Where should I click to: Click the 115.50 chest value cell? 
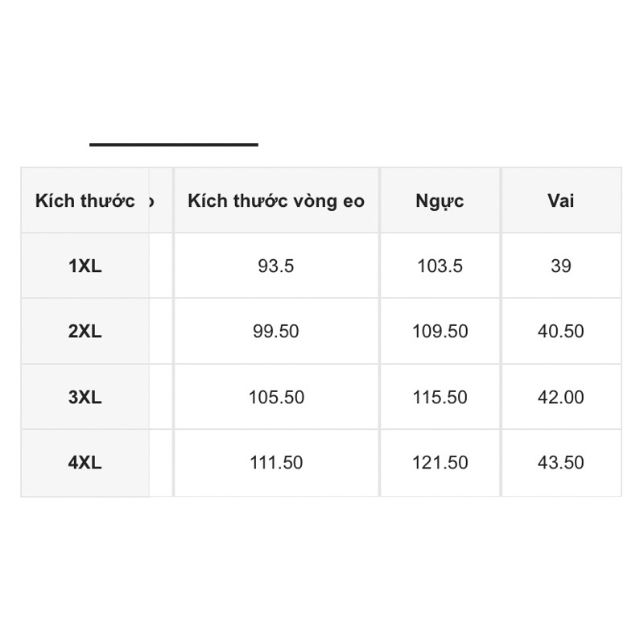click(440, 397)
